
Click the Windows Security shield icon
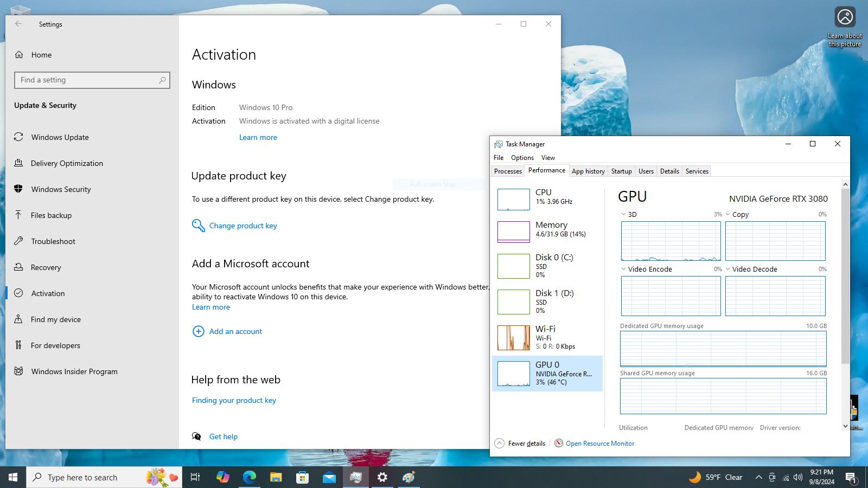(x=18, y=189)
